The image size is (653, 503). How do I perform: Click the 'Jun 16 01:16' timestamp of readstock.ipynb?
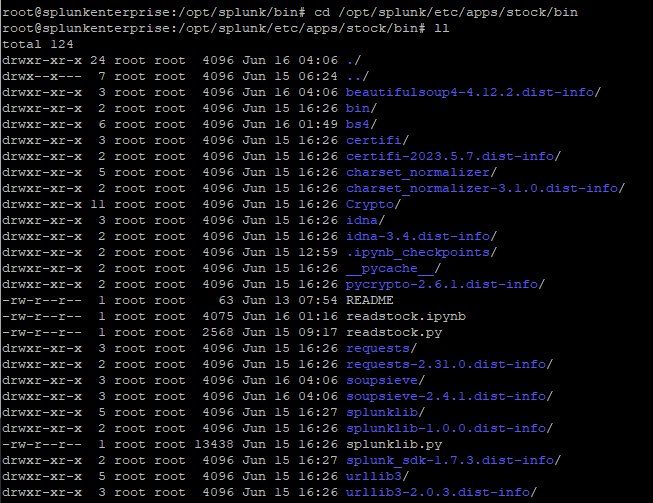coord(290,316)
